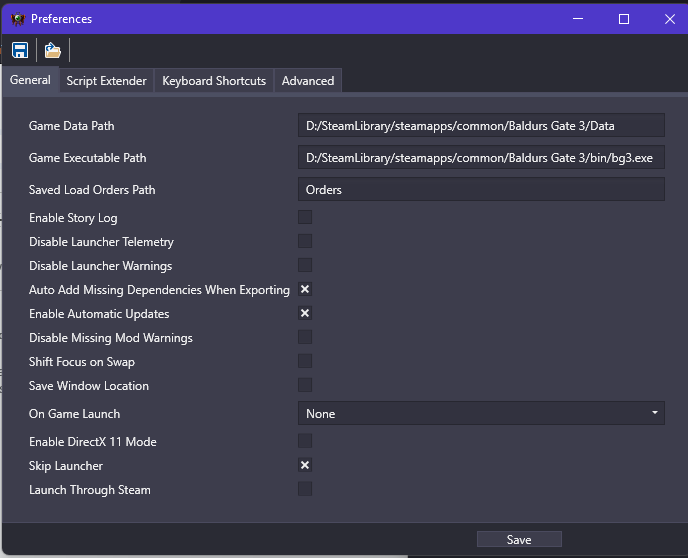Click the Preferences window app icon

coord(18,19)
